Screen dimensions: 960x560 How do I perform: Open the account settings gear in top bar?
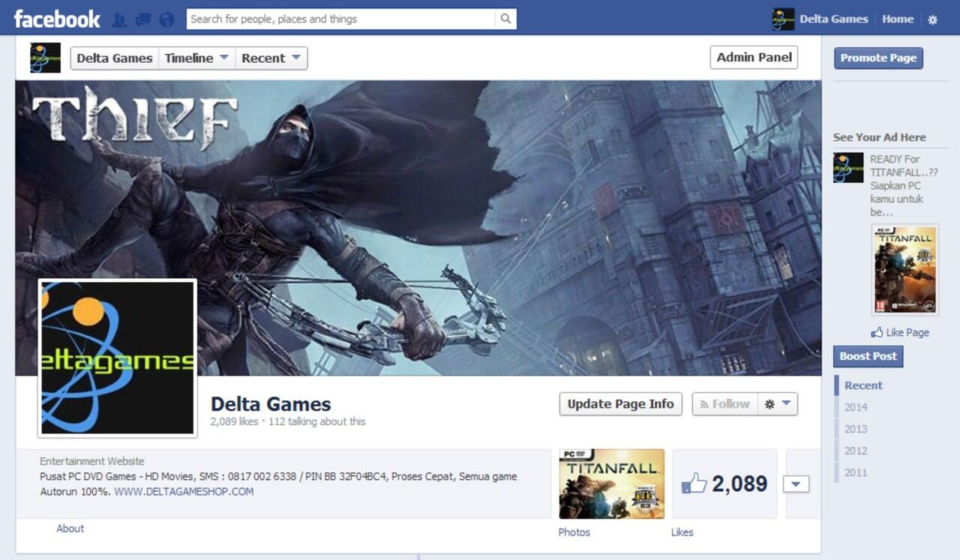point(933,19)
